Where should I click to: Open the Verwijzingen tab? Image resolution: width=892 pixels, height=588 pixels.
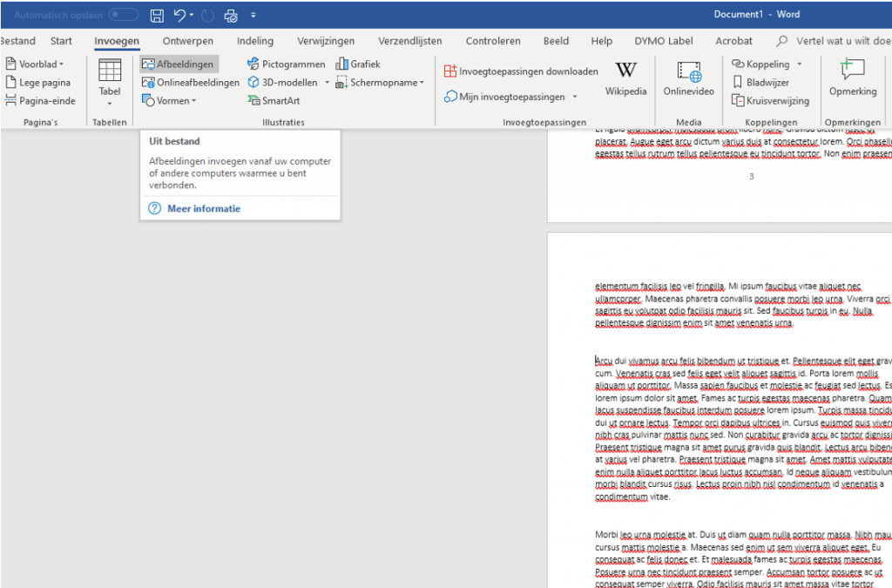coord(326,41)
